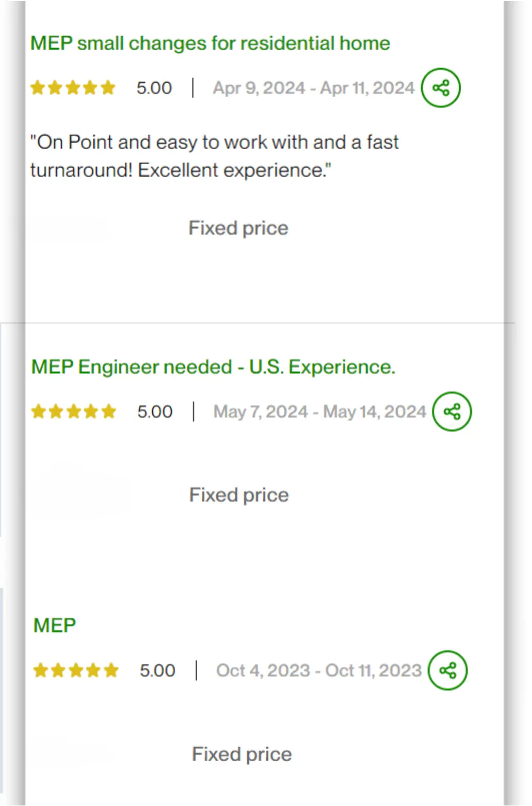Click the 5.00 score beside Oct 4, 2023
Viewport: 532px width, 806px height.
pyautogui.click(x=157, y=670)
